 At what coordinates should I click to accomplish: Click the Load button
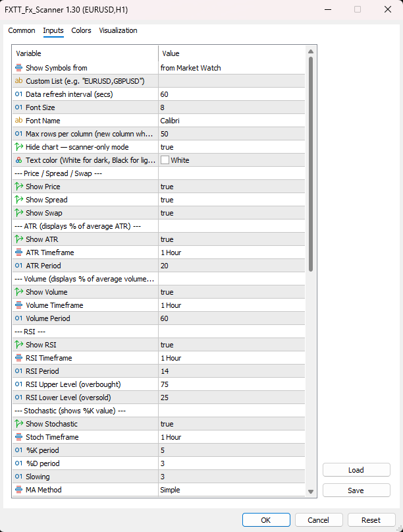click(x=356, y=469)
